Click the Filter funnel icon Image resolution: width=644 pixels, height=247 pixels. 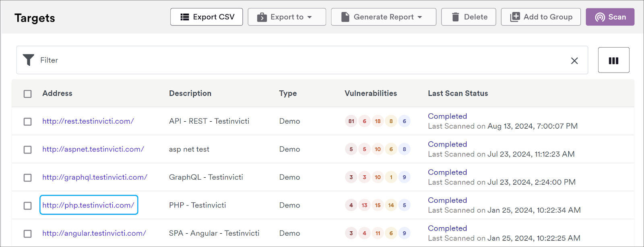(29, 60)
